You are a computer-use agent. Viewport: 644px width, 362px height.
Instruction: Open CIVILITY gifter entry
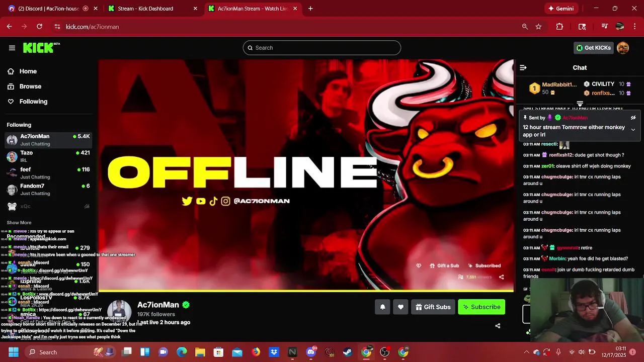(607, 84)
